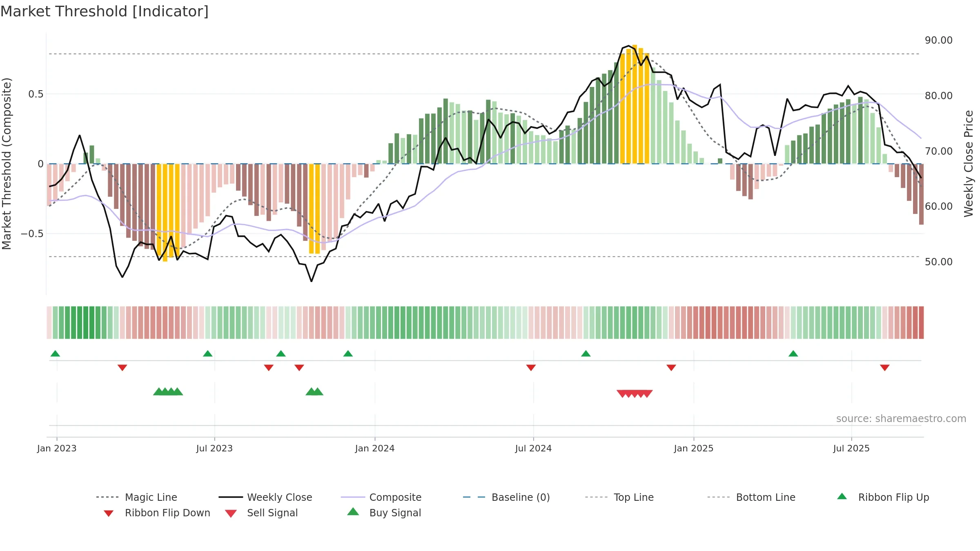
Task: Click the Jan 2023 x-axis label
Action: (x=57, y=448)
